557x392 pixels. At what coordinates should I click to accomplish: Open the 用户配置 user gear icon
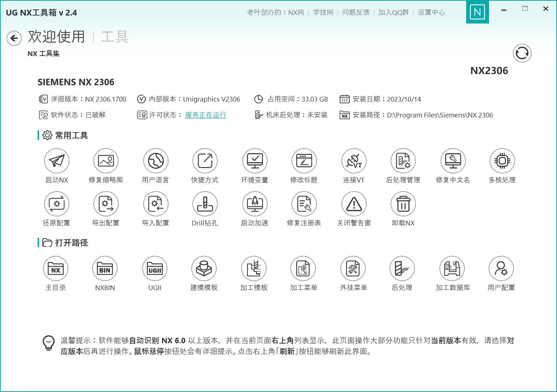[501, 268]
